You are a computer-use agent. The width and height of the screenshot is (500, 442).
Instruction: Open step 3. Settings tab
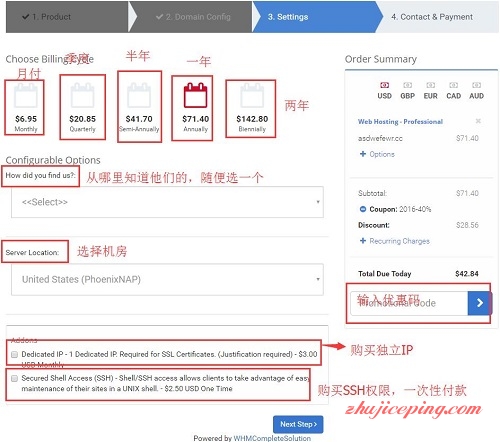click(x=317, y=17)
